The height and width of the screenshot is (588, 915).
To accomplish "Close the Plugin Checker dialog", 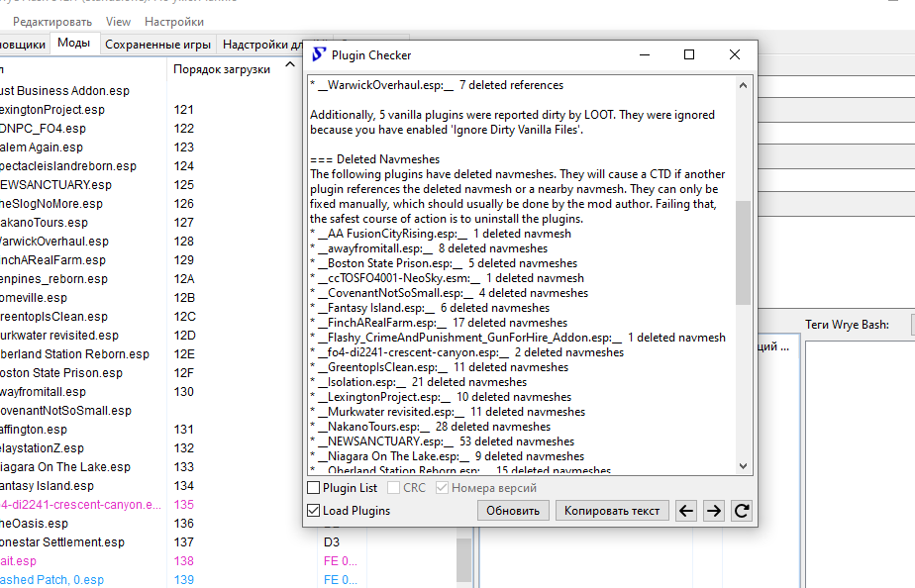I will [x=735, y=55].
